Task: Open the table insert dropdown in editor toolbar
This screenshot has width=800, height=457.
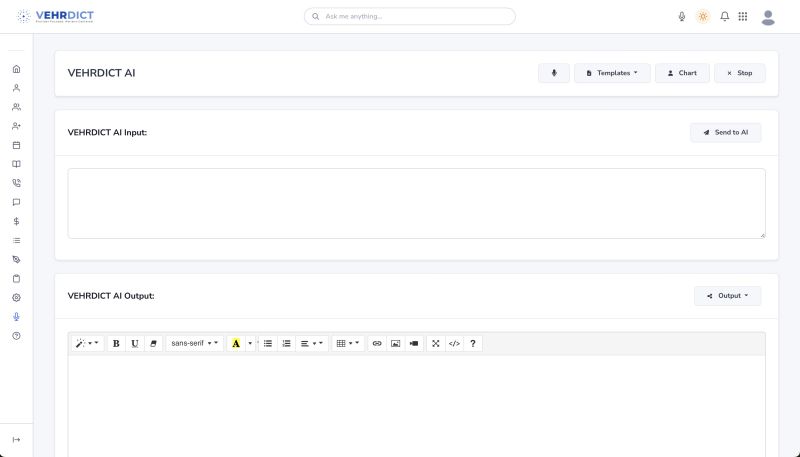Action: 346,343
